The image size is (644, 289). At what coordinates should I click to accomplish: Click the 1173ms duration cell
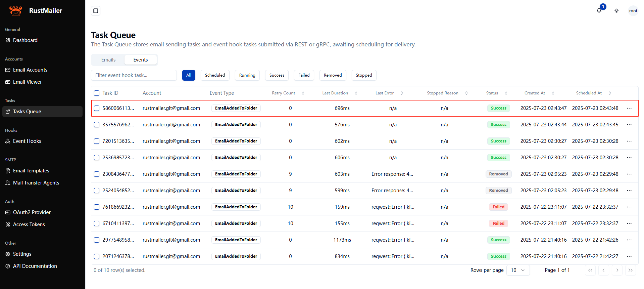pos(342,240)
